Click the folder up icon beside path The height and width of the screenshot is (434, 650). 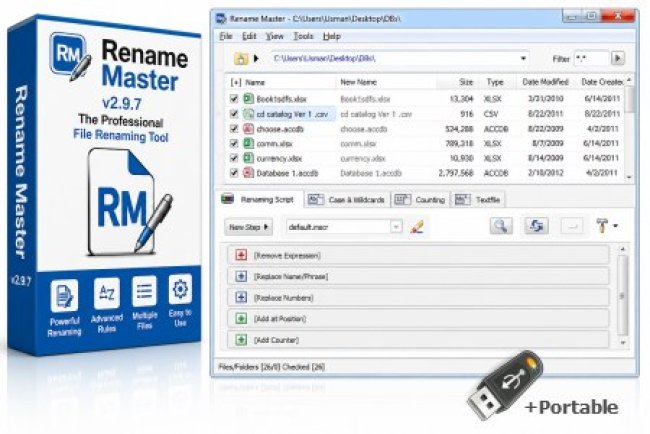[x=240, y=58]
